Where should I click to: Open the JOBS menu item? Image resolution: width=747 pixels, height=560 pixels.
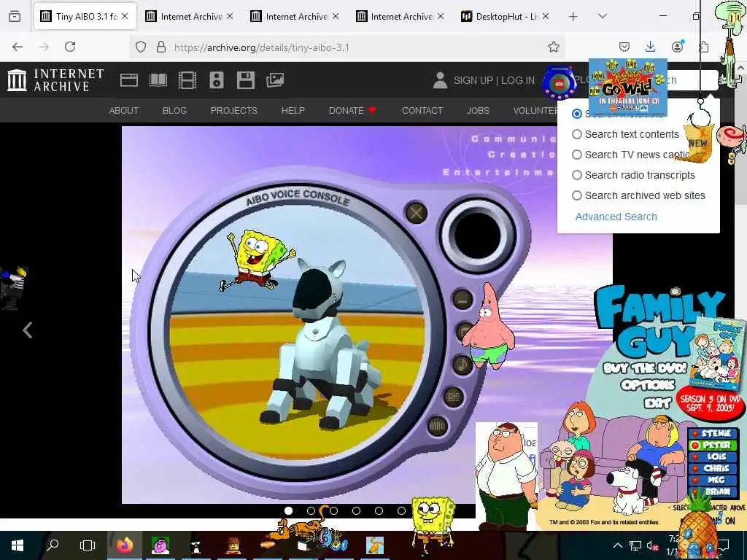pyautogui.click(x=478, y=111)
